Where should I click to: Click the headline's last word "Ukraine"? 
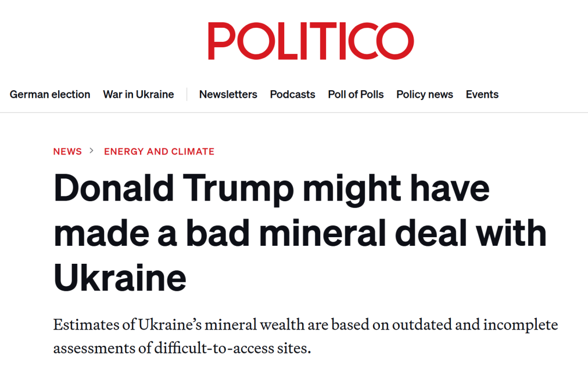pos(120,278)
